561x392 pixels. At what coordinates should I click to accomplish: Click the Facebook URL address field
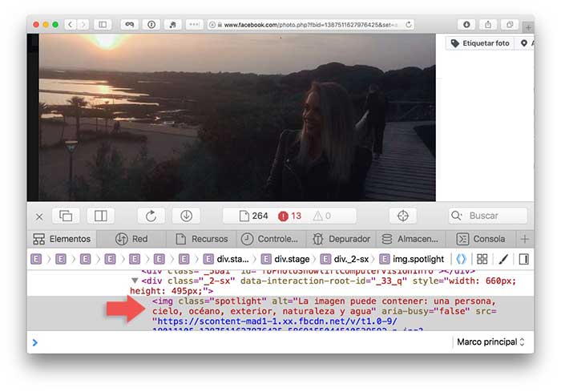tap(311, 24)
